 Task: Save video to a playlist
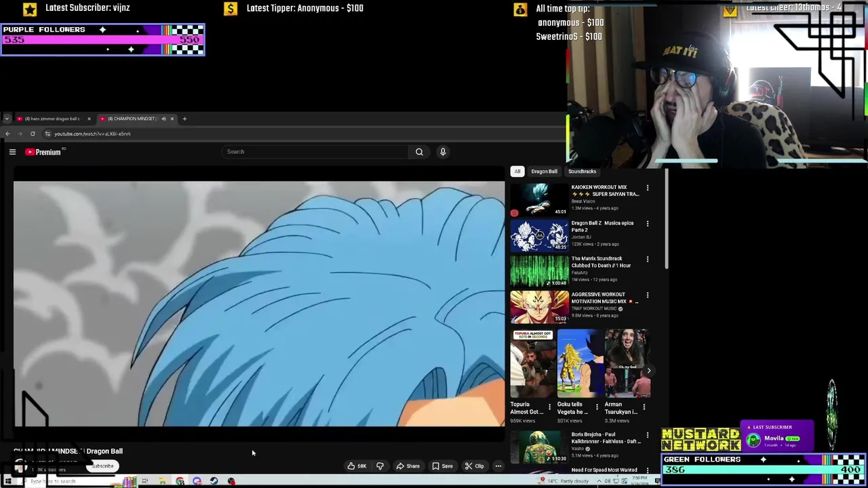point(442,466)
